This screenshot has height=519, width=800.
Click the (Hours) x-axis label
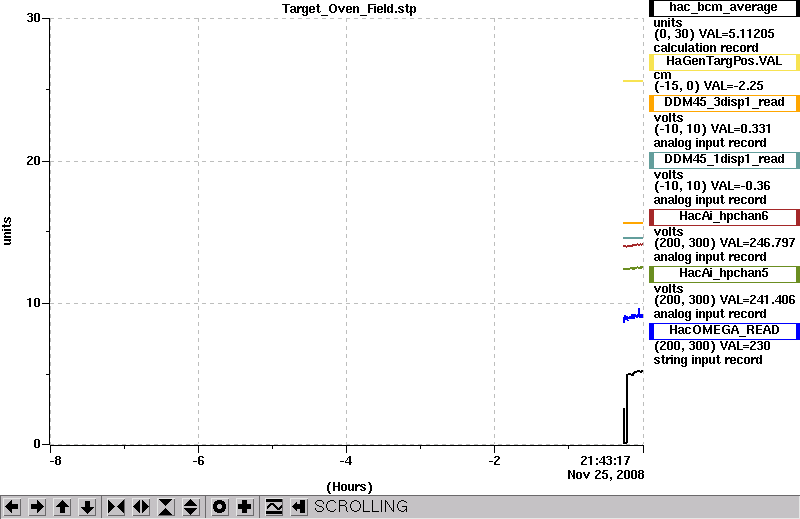point(349,487)
